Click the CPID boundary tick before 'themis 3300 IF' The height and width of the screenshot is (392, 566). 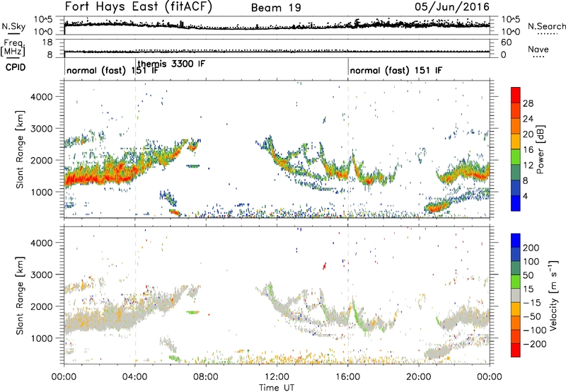(135, 67)
